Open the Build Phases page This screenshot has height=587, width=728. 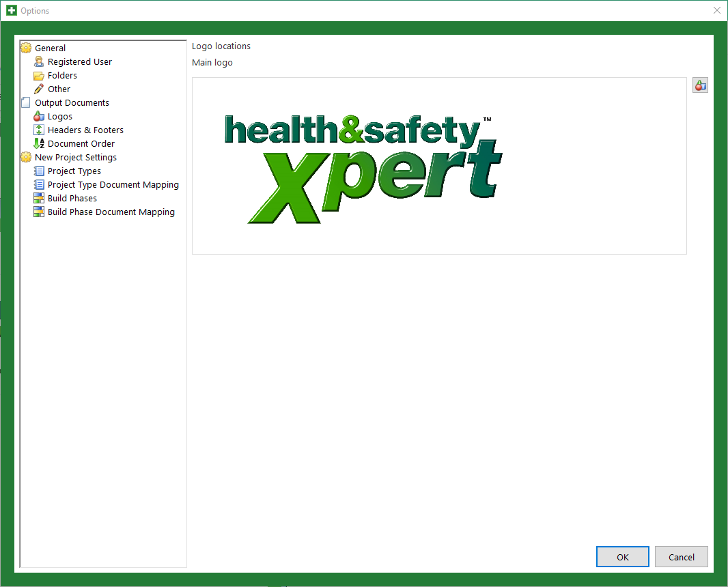72,199
